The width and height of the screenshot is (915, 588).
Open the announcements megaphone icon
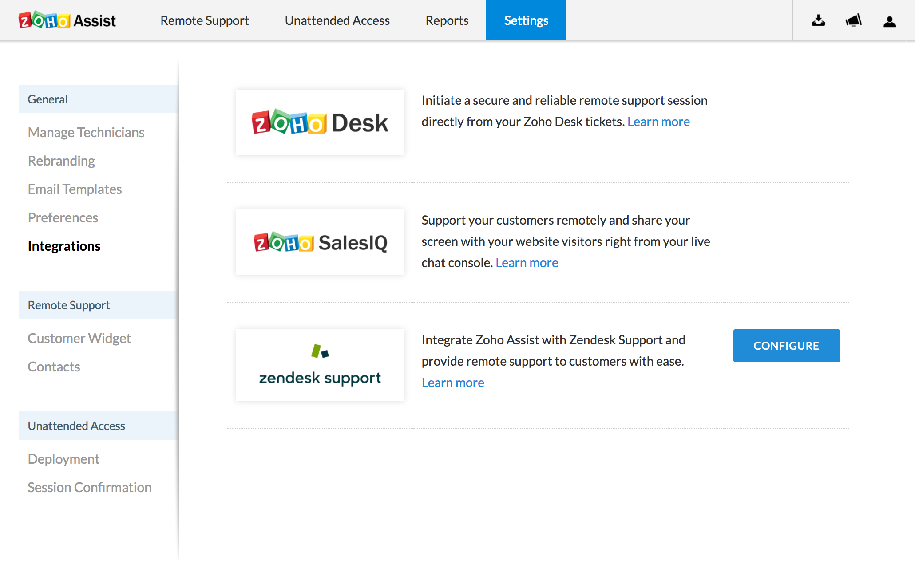[x=853, y=20]
